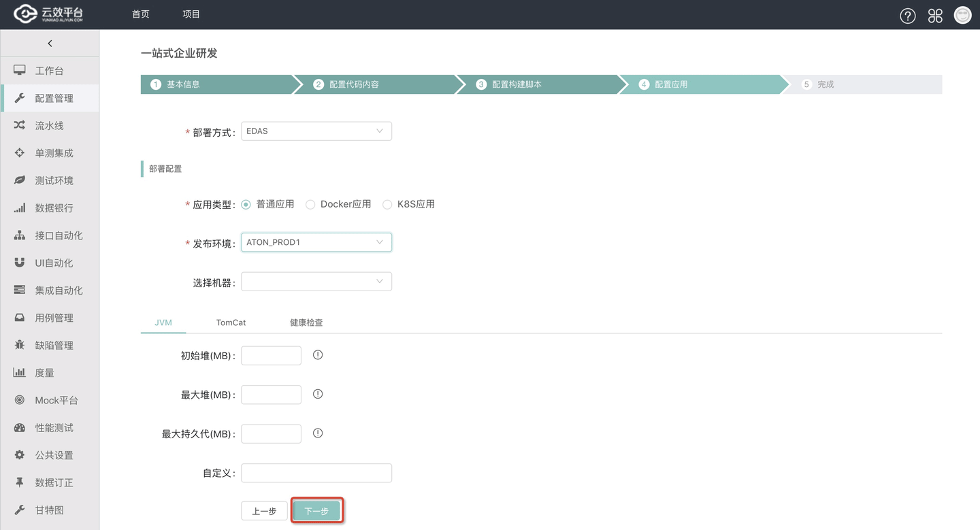The width and height of the screenshot is (980, 530).
Task: Switch to the TomCat tab
Action: [x=231, y=322]
